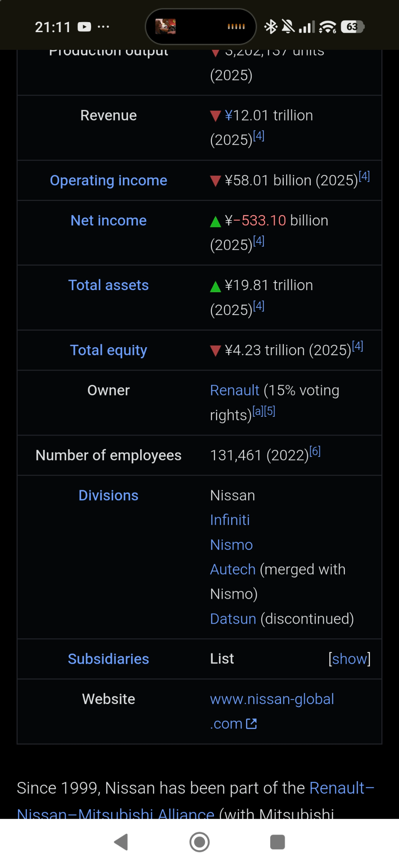Image resolution: width=399 pixels, height=868 pixels.
Task: Open the media thumbnail in the status pill
Action: coord(165,27)
